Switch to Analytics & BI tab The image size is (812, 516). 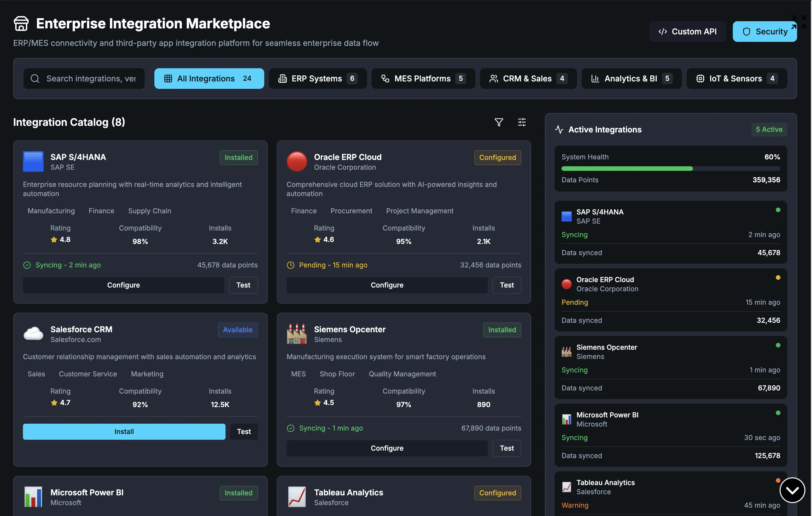[x=632, y=79]
